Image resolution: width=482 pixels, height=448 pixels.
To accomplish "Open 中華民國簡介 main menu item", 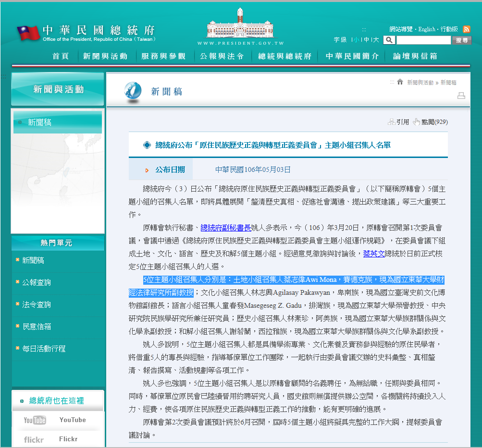I will [x=352, y=56].
